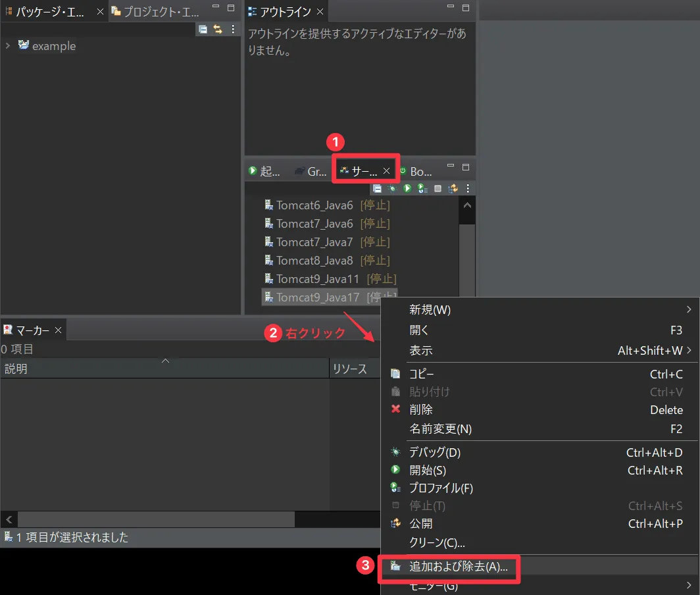Screen dimensions: 700x595
Task: Sort markers by 説明 column header
Action: 164,369
